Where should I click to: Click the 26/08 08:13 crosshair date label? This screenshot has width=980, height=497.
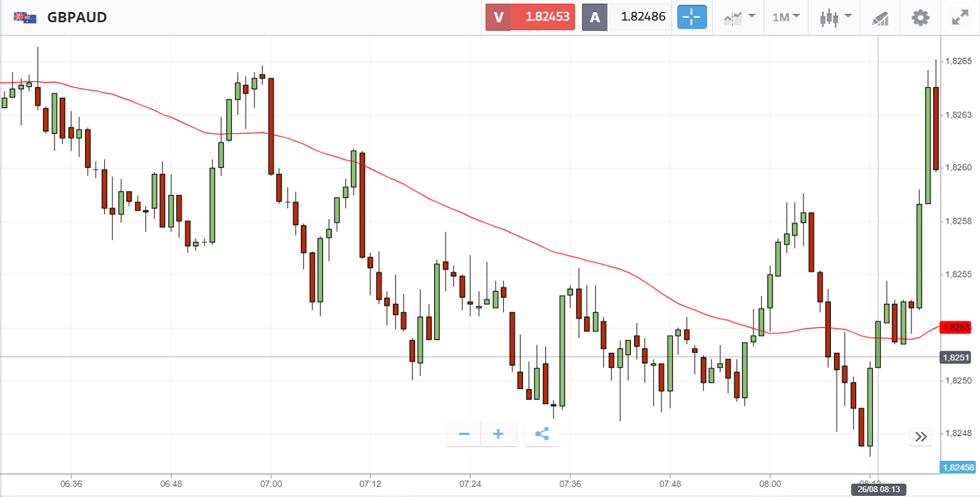[x=878, y=489]
